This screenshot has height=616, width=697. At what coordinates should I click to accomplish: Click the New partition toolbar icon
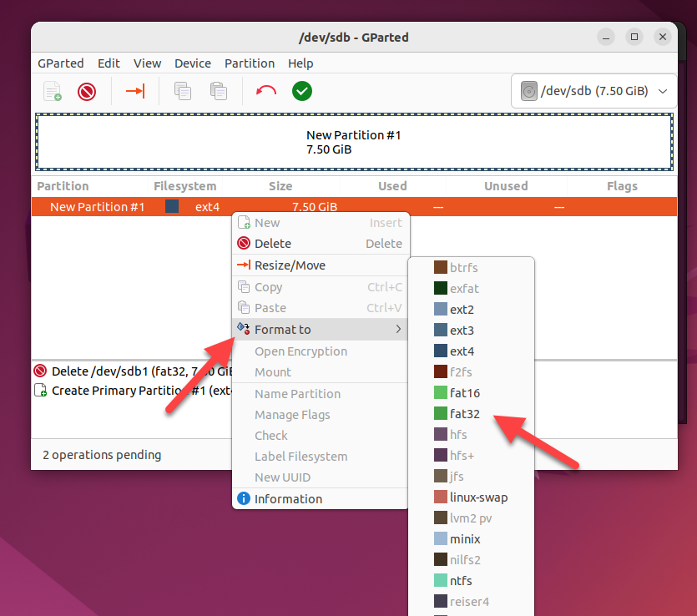52,91
